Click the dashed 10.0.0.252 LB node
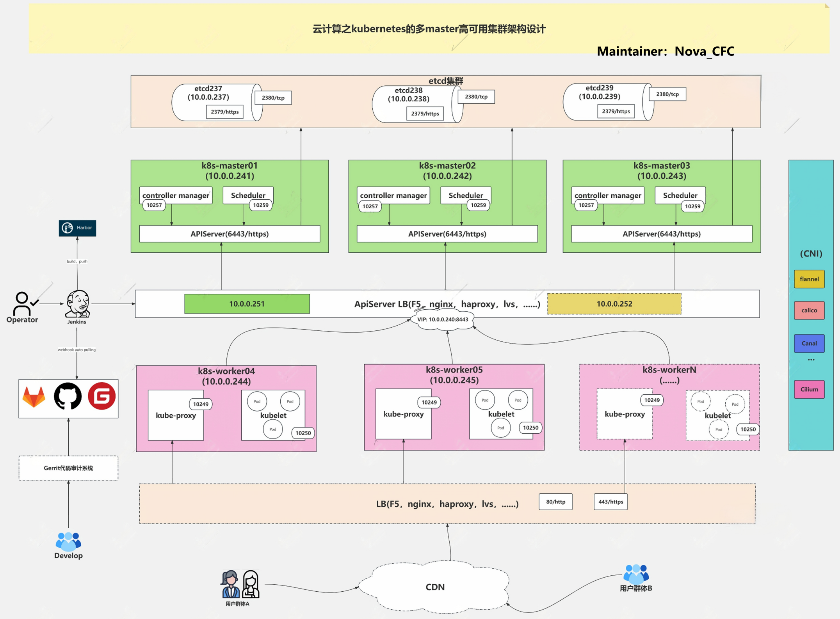This screenshot has height=619, width=840. pos(614,304)
